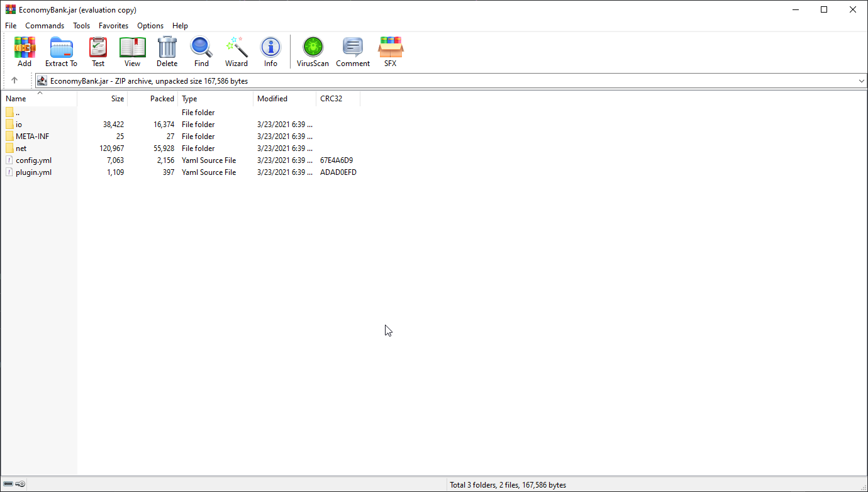Image resolution: width=868 pixels, height=492 pixels.
Task: Start the VirusScan tool
Action: [x=313, y=52]
